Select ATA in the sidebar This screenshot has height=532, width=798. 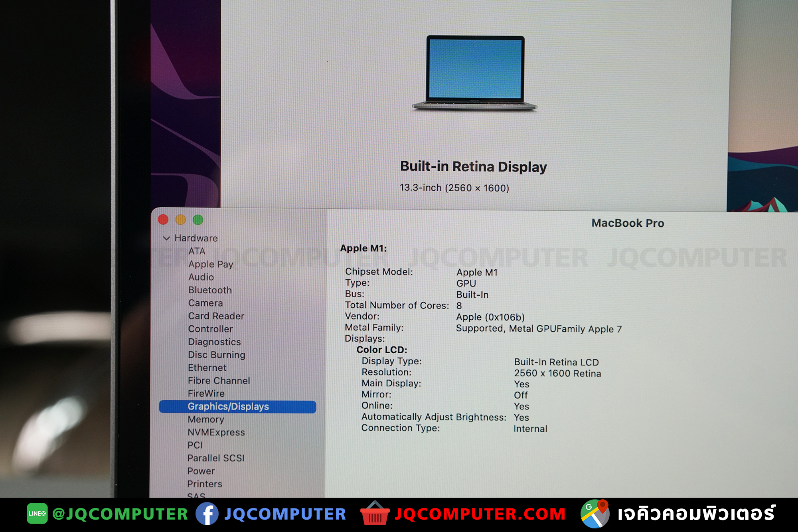pos(197,251)
